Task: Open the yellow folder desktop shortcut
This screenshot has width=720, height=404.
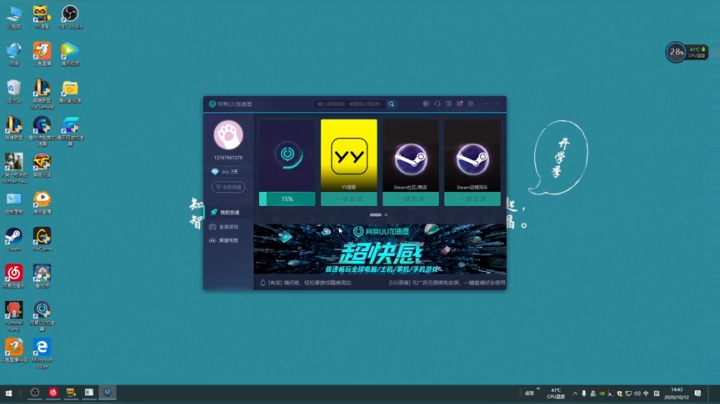Action: (70, 91)
